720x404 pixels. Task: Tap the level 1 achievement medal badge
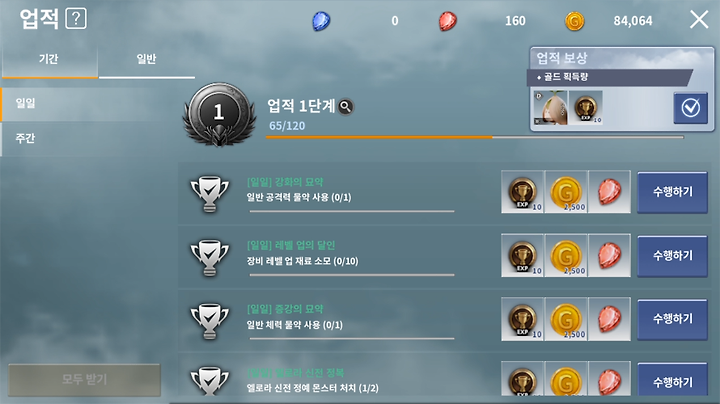tap(219, 114)
